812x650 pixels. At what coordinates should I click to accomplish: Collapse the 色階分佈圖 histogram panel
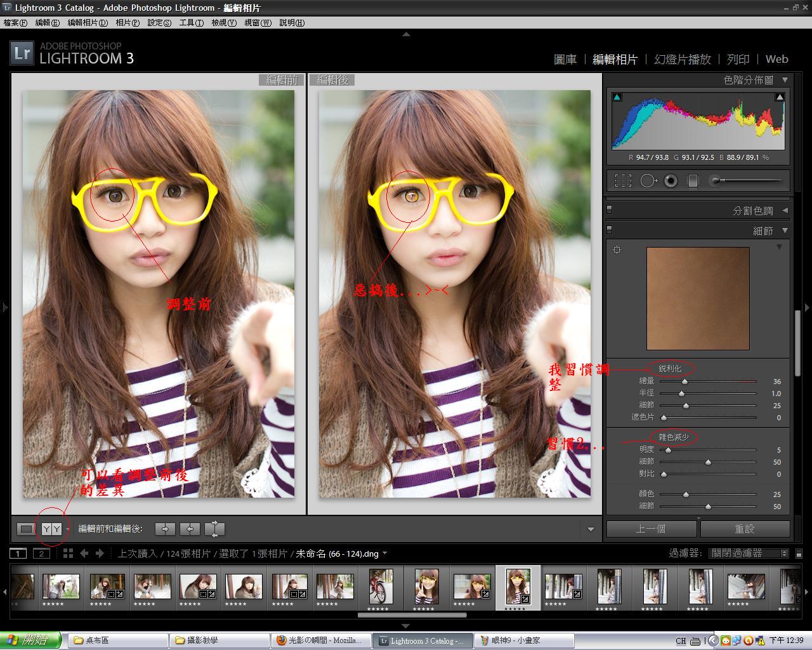pos(785,80)
